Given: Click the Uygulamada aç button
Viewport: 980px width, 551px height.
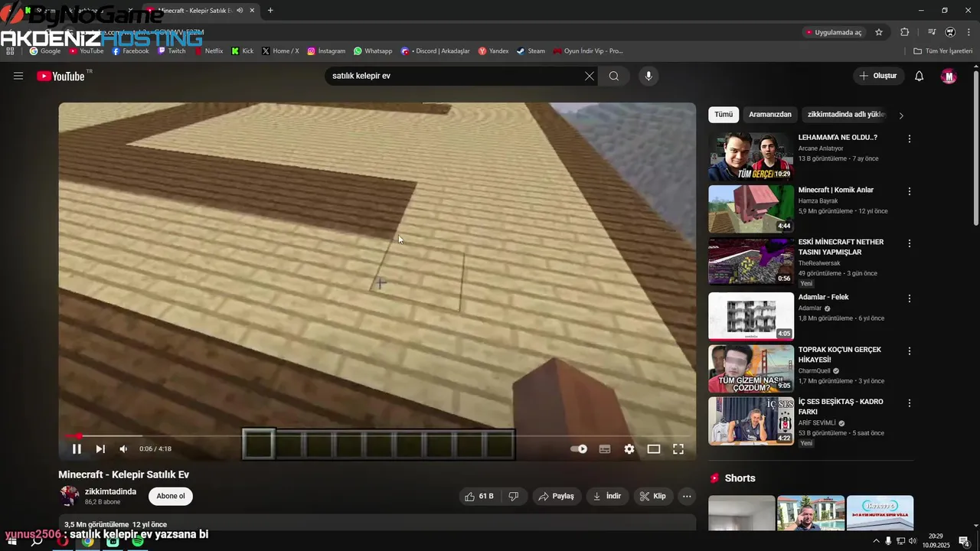Looking at the screenshot, I should point(833,32).
